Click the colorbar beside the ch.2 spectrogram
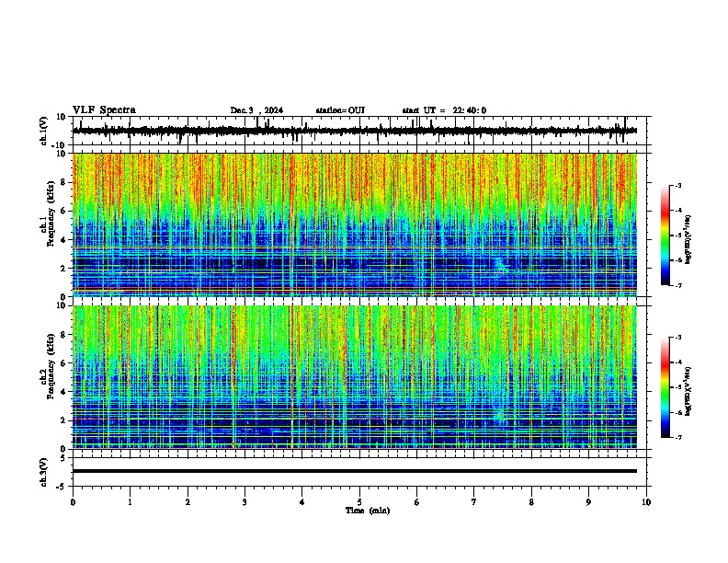The width and height of the screenshot is (728, 563). [x=665, y=387]
